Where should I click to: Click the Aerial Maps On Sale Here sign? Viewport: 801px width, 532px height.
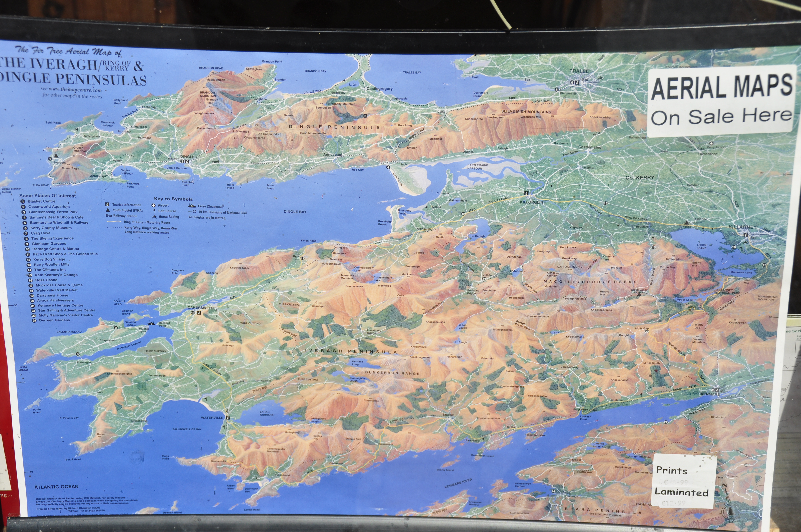tap(722, 101)
